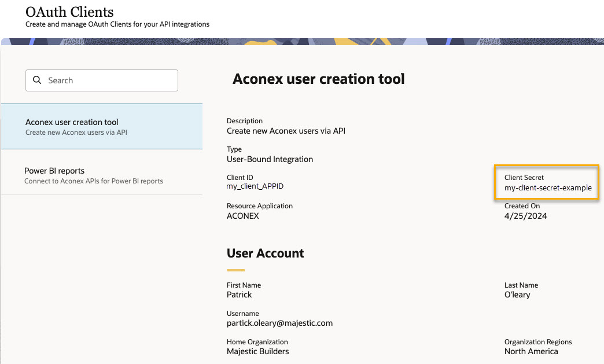This screenshot has width=604, height=364.
Task: Click the 'Last Name' field label
Action: (x=521, y=285)
